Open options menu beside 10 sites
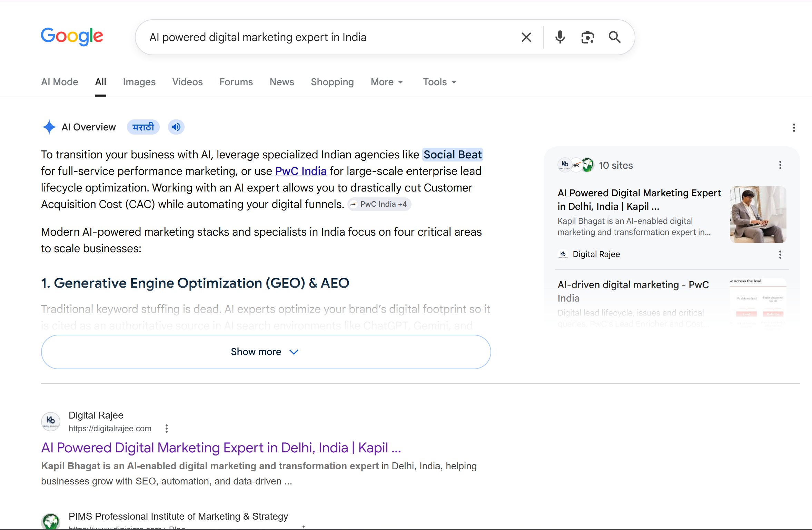 [x=780, y=165]
